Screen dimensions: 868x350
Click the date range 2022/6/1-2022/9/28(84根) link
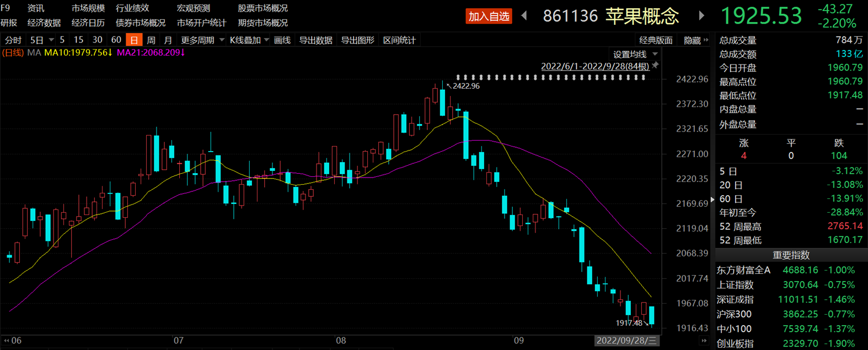(595, 66)
